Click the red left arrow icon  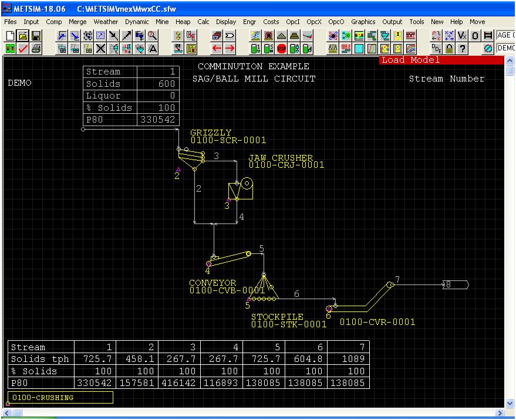click(217, 49)
